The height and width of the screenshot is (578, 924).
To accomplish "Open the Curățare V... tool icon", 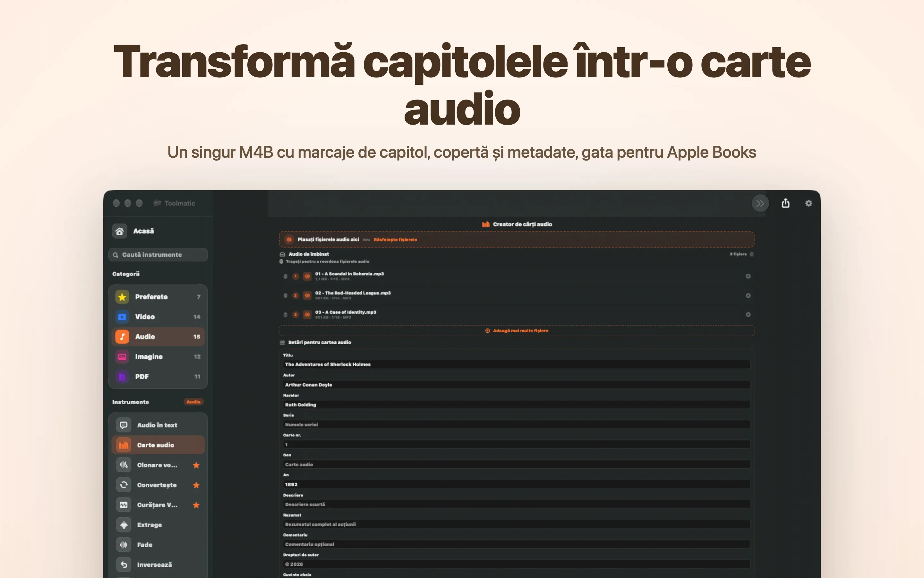I will pos(124,504).
